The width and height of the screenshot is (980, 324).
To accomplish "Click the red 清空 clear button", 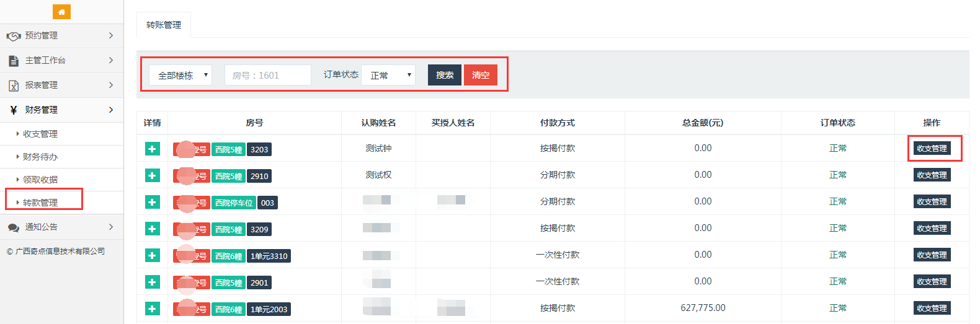I will pyautogui.click(x=481, y=75).
